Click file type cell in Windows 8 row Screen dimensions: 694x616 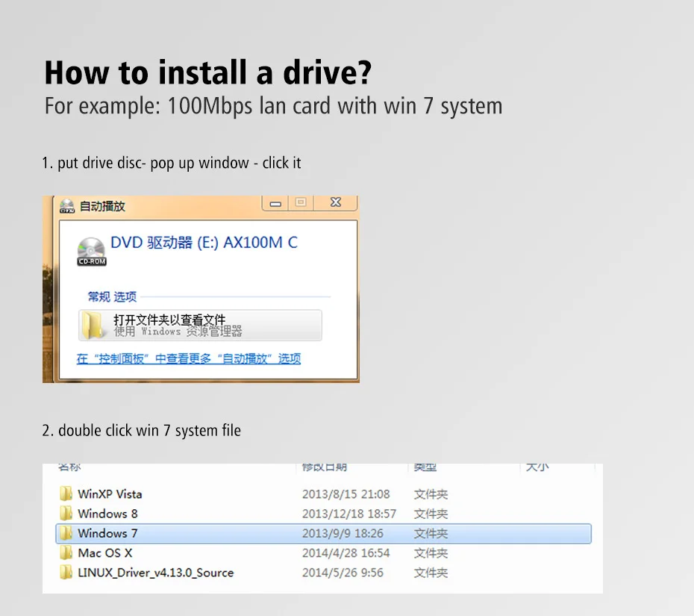pos(431,514)
